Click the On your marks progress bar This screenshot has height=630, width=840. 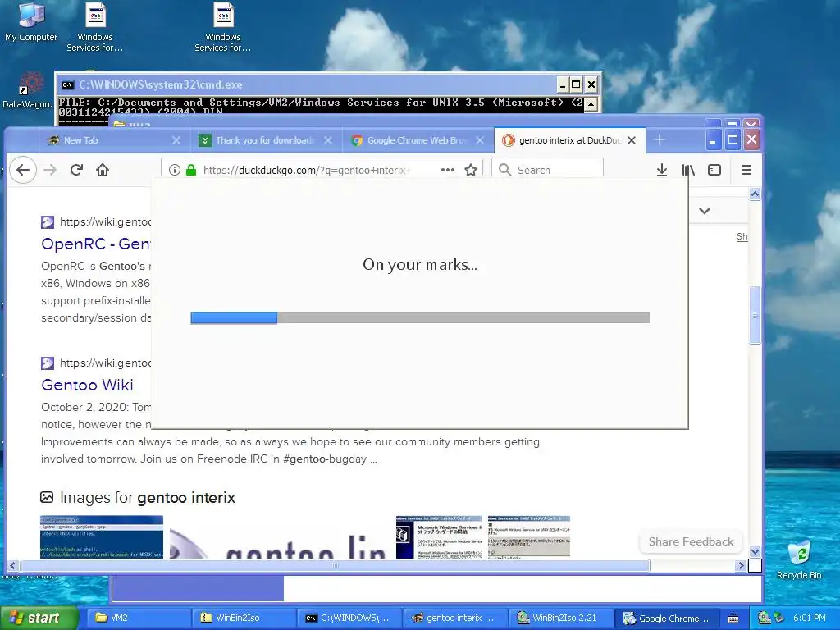click(x=420, y=317)
